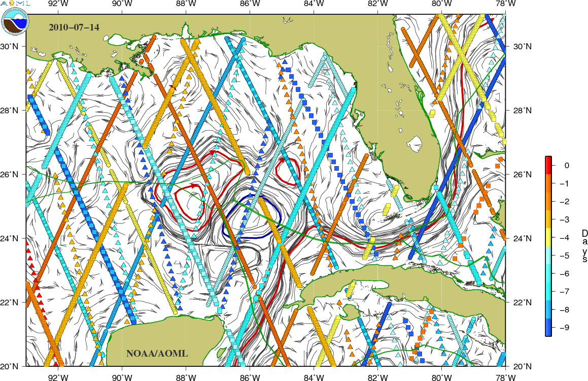Click the colorbar tick label −4

click(564, 238)
